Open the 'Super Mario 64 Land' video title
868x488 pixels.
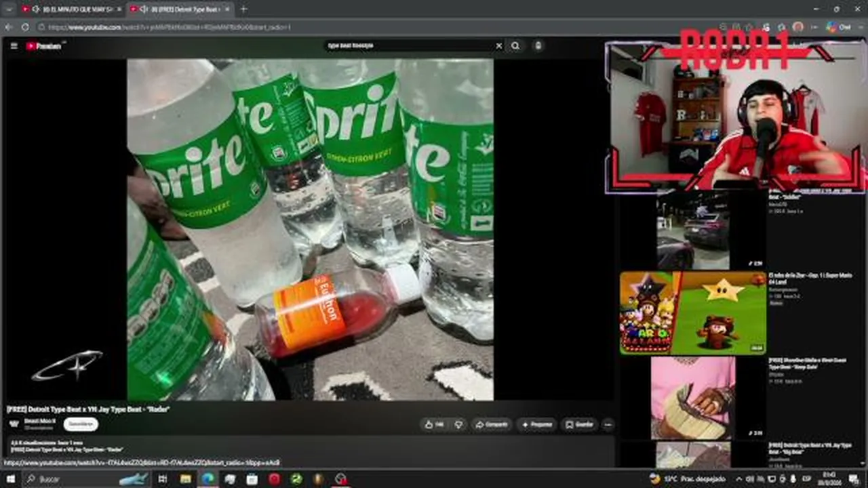coord(810,279)
